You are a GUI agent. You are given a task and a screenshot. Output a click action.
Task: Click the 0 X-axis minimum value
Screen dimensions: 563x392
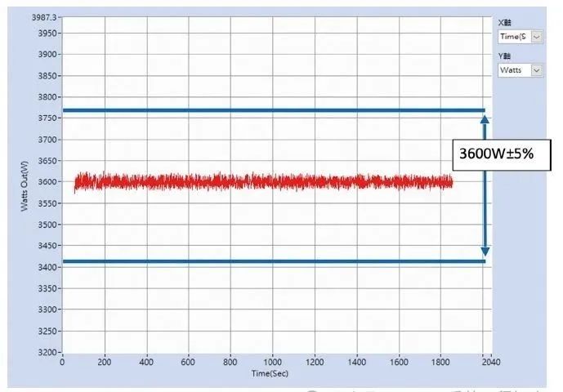(63, 362)
